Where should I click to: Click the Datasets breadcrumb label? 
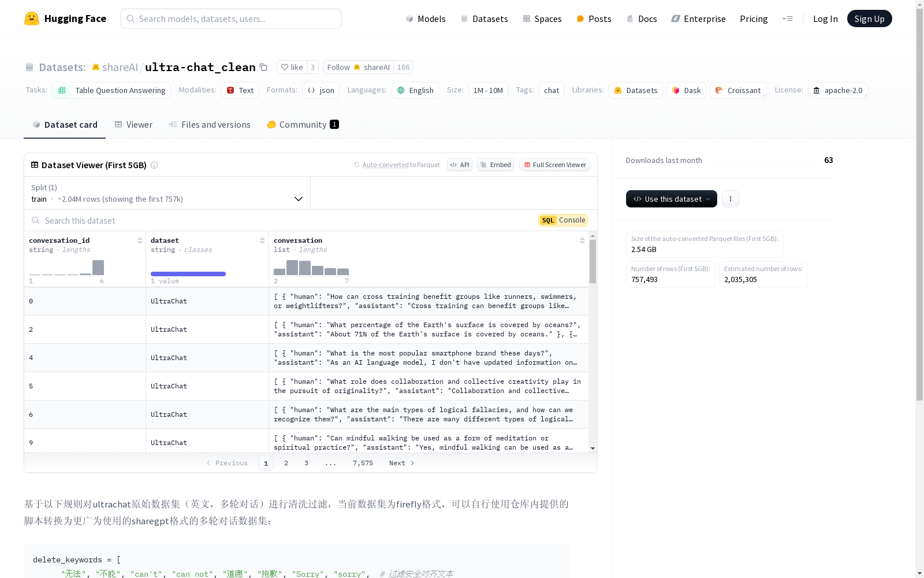pyautogui.click(x=62, y=67)
